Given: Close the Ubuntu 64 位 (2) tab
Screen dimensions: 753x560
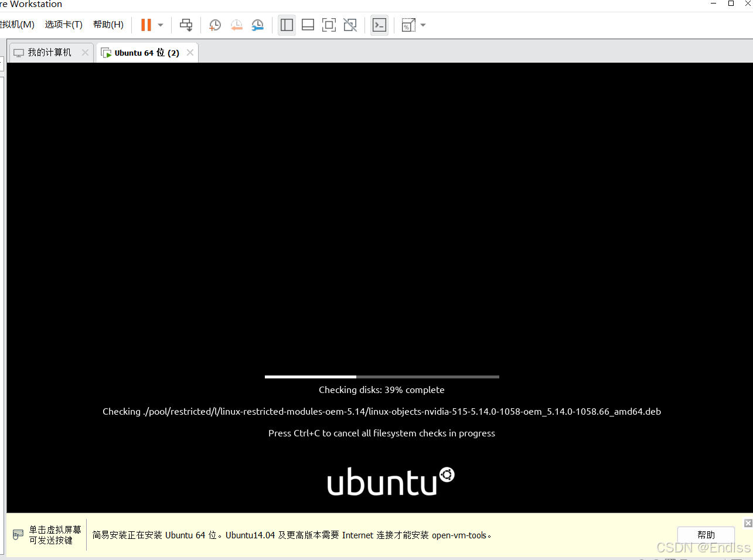Looking at the screenshot, I should point(190,53).
